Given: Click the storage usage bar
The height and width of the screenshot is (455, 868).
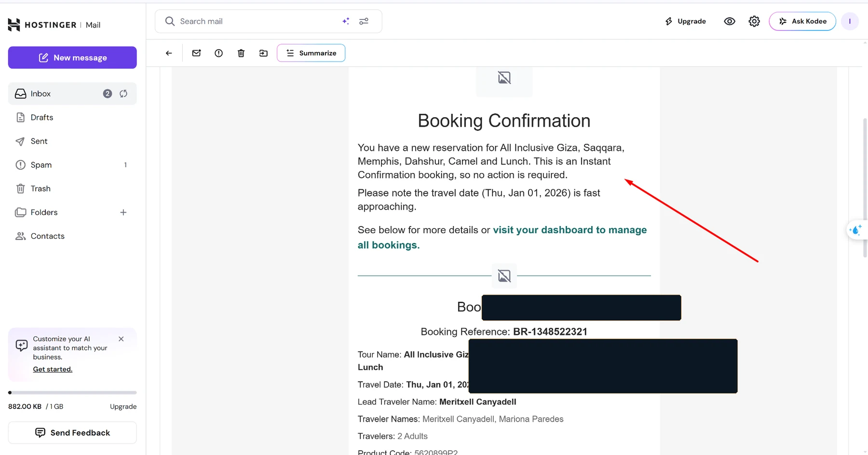Looking at the screenshot, I should 72,393.
